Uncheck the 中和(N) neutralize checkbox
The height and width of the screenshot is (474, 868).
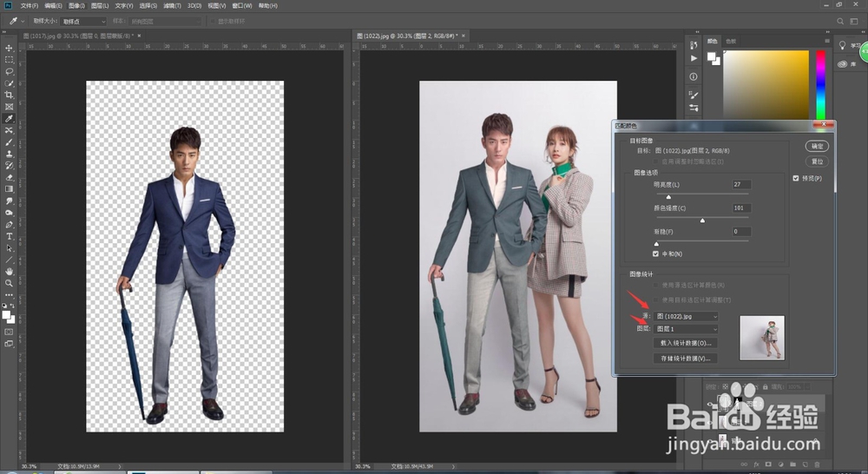point(656,253)
